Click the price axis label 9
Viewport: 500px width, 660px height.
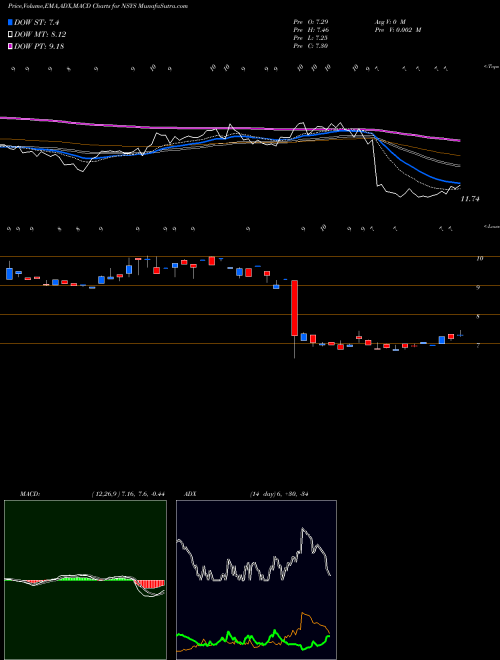click(478, 288)
